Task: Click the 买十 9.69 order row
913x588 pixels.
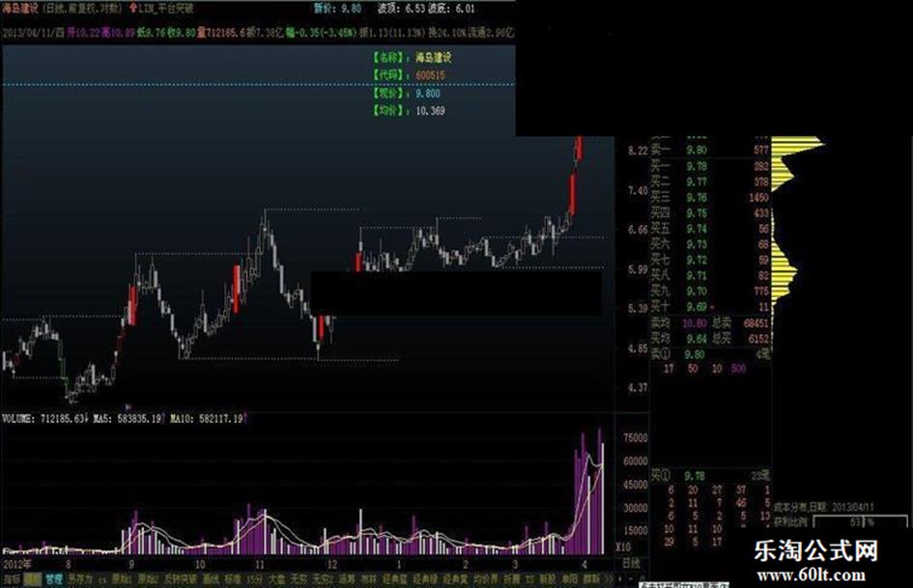Action: click(x=710, y=306)
